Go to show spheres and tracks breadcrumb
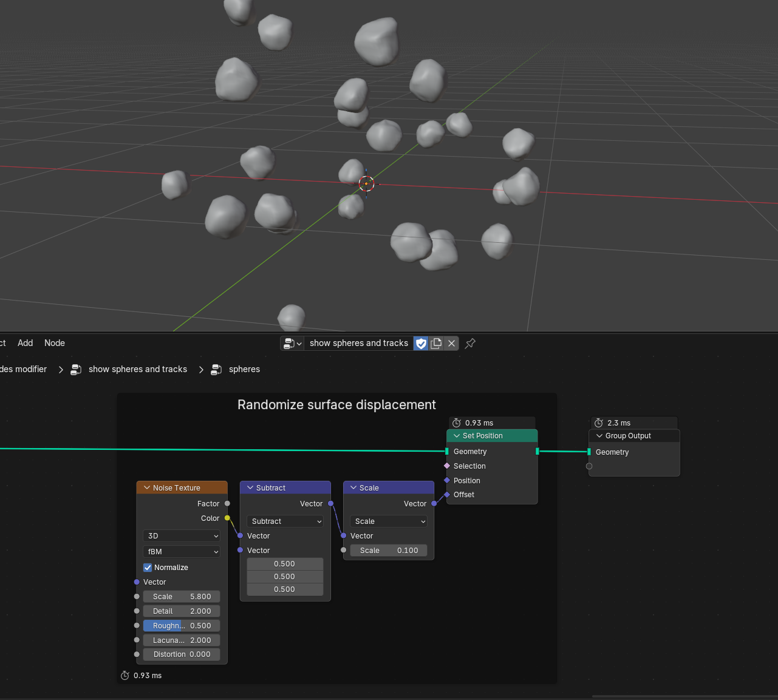This screenshot has height=700, width=778. [x=137, y=369]
